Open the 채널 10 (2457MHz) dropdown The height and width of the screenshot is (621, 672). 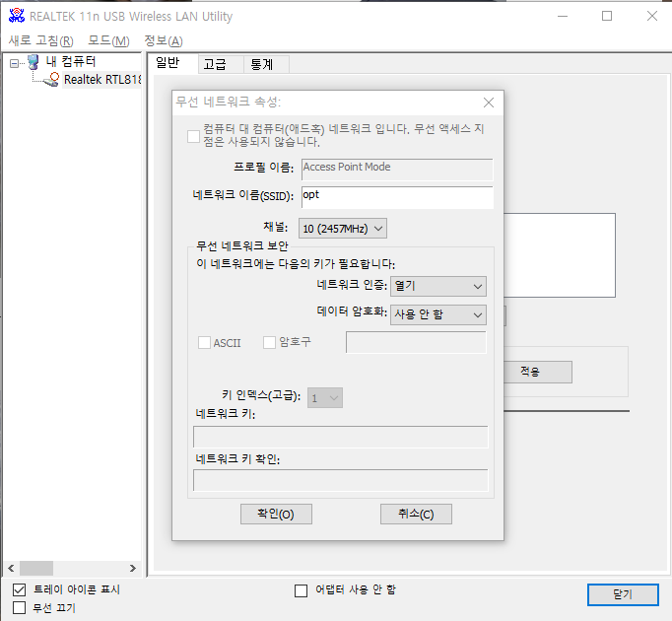click(343, 229)
